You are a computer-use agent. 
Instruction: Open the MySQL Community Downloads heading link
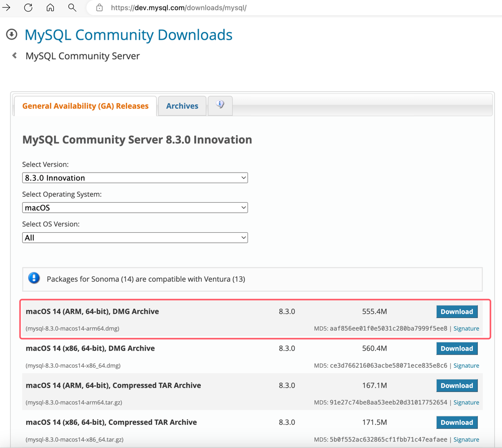[x=129, y=35]
